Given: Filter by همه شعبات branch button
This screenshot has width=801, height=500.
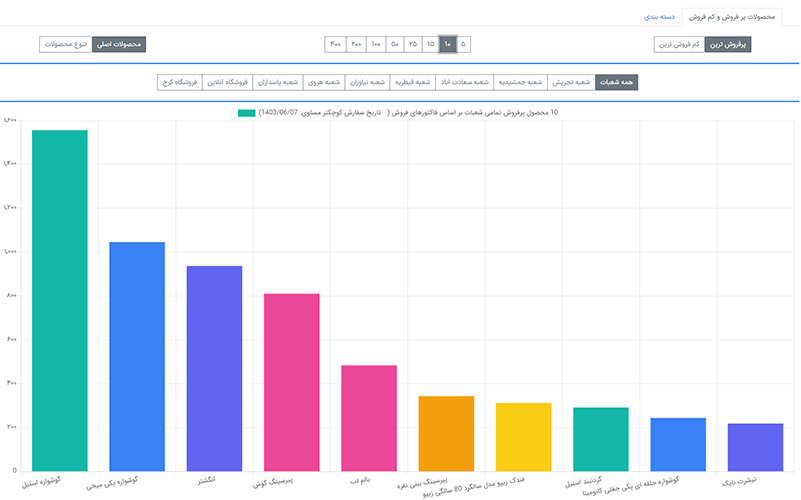Looking at the screenshot, I should [616, 82].
